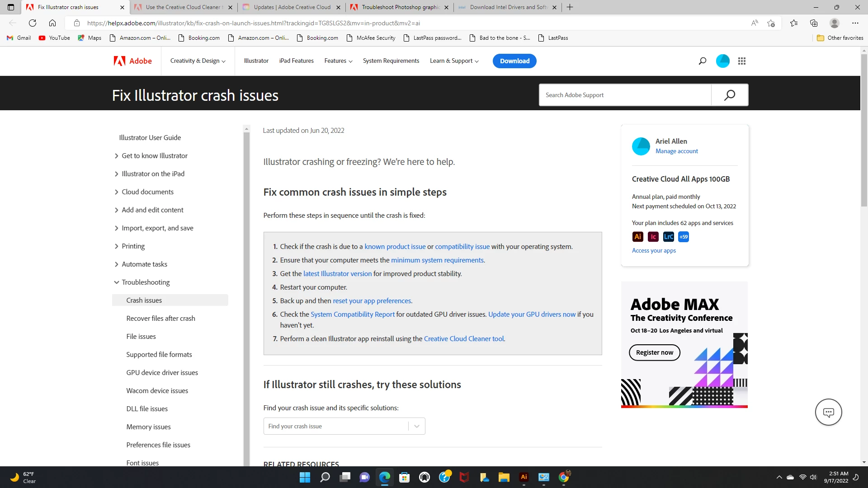Add this page to favorites star icon
Image resolution: width=868 pixels, height=488 pixels.
tap(771, 23)
